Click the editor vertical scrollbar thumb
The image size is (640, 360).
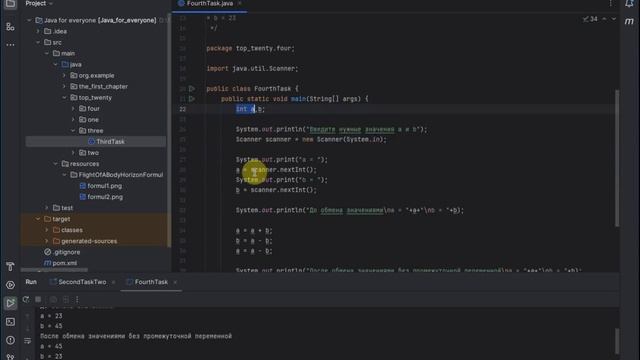617,158
